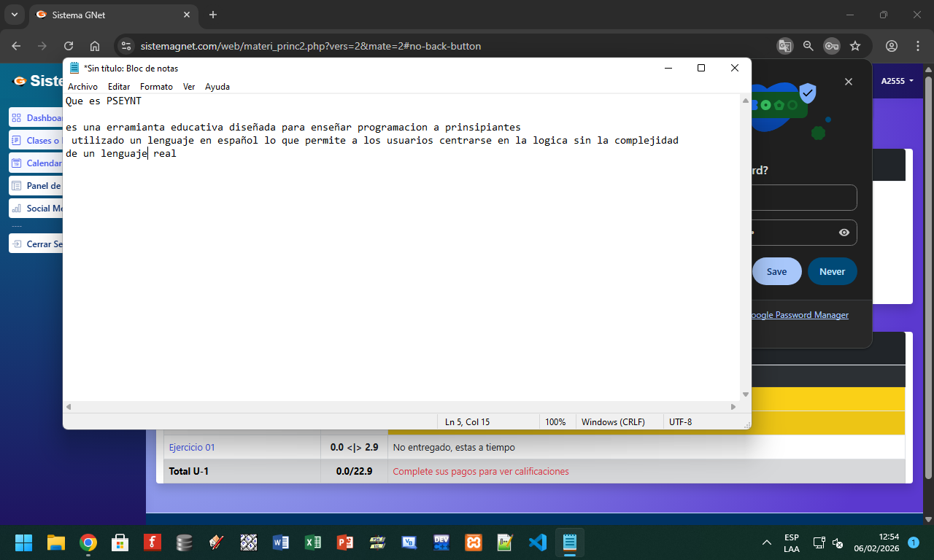Bookmark this page with the star icon
934x560 pixels.
coord(855,46)
